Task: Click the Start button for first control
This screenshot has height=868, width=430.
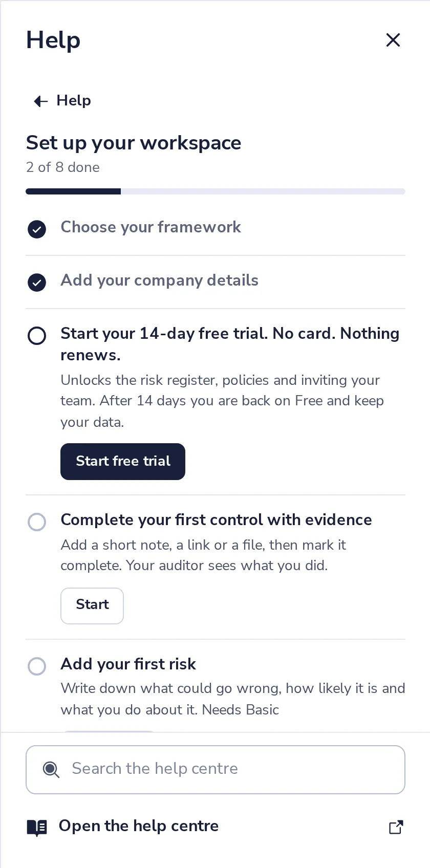Action: pyautogui.click(x=92, y=606)
